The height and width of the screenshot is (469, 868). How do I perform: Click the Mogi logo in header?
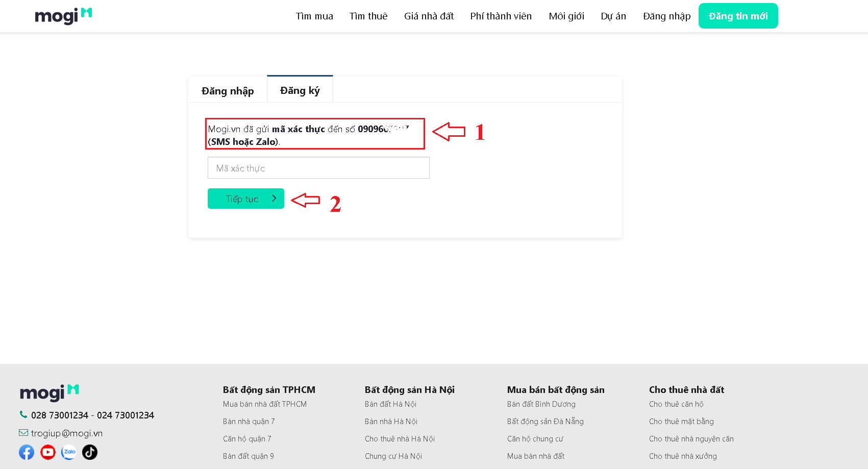tap(63, 16)
